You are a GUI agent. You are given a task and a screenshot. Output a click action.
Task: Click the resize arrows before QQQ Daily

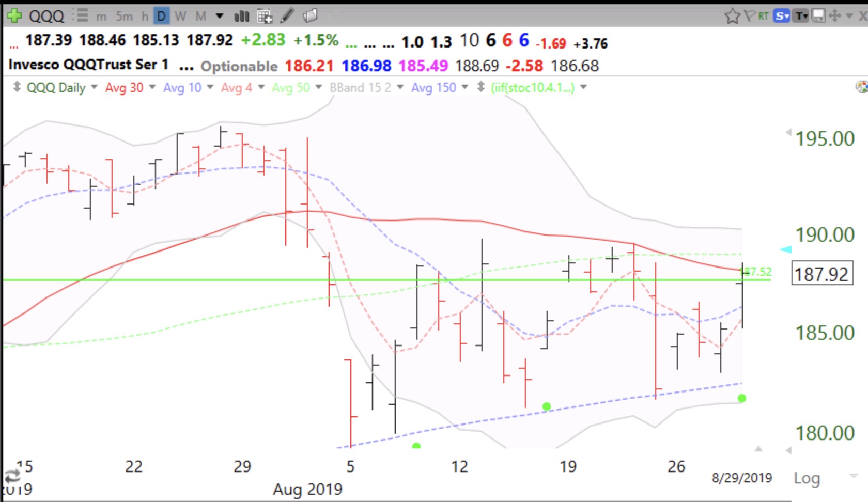point(17,87)
